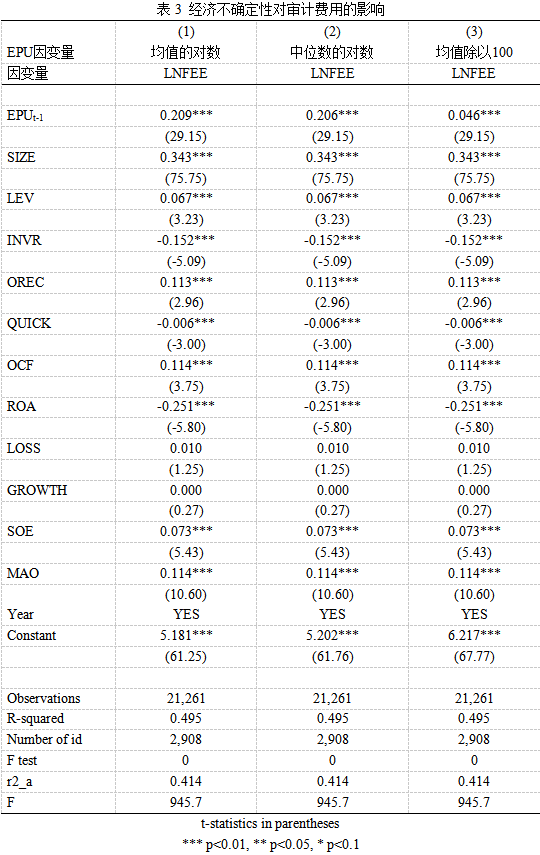Click column (3) 均值除以100 header
Image resolution: width=540 pixels, height=855 pixels.
[x=474, y=52]
